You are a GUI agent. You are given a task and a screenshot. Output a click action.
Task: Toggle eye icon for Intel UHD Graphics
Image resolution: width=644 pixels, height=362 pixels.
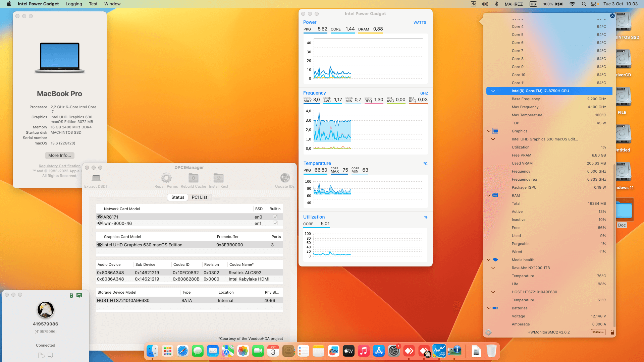coord(100,245)
